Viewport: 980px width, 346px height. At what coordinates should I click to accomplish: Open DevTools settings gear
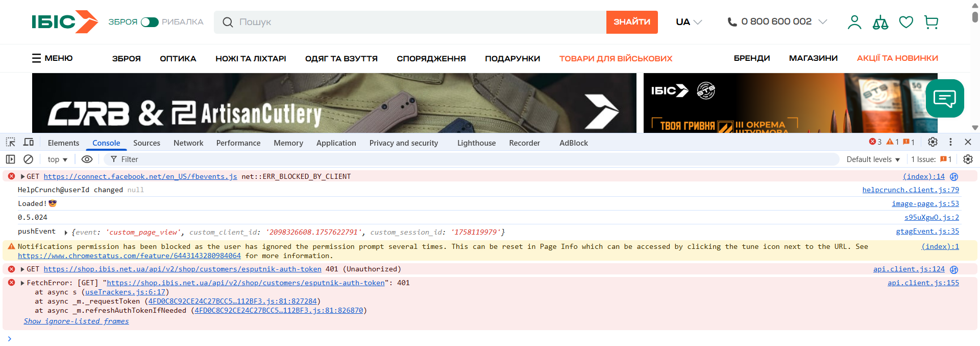[x=933, y=142]
